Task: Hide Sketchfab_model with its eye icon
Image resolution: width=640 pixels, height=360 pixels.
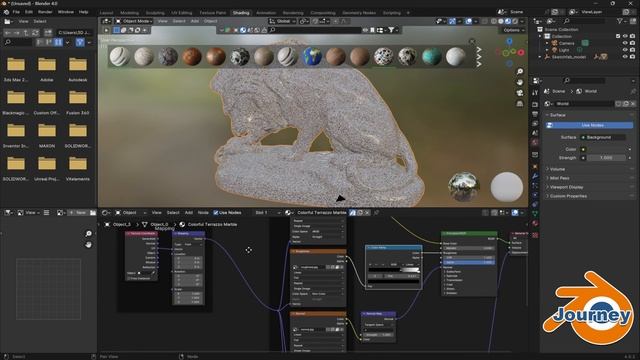Action: click(625, 57)
